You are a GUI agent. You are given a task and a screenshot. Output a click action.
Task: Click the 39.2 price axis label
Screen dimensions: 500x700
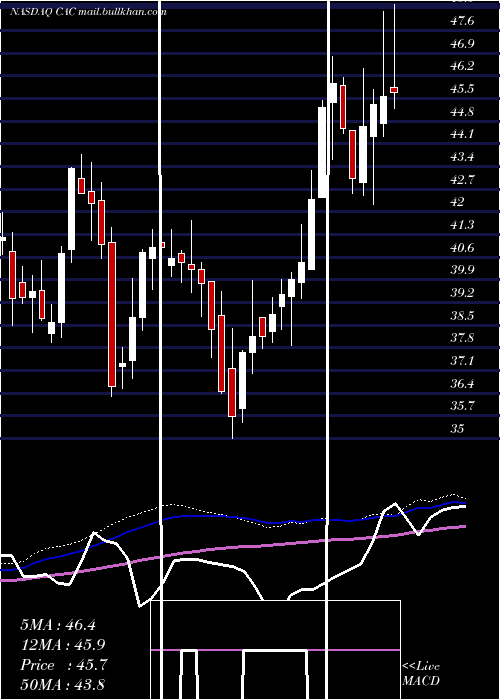[462, 292]
